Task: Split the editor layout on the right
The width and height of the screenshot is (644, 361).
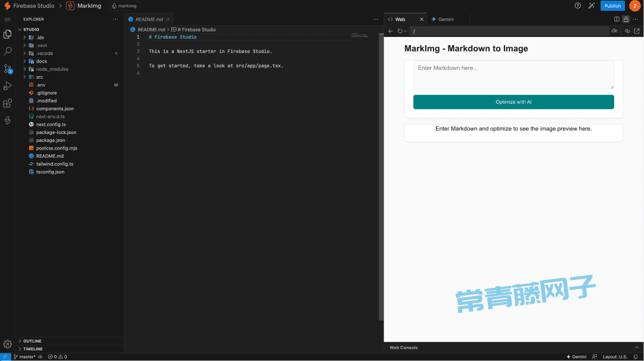Action: click(x=617, y=19)
